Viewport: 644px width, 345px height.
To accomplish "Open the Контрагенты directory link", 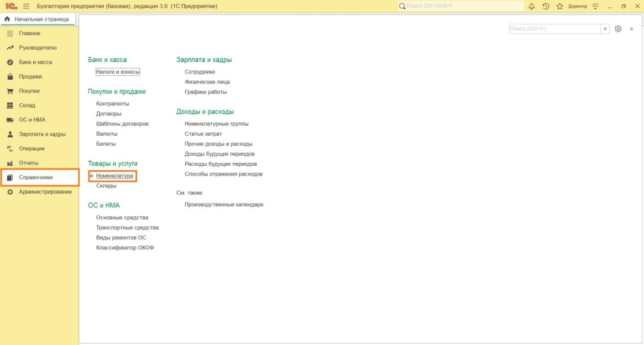I will [x=113, y=104].
